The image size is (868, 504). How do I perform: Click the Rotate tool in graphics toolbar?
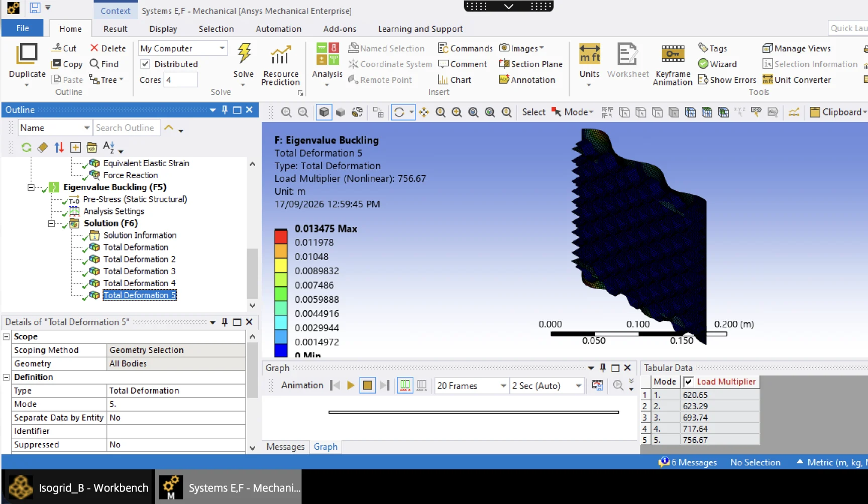(399, 112)
